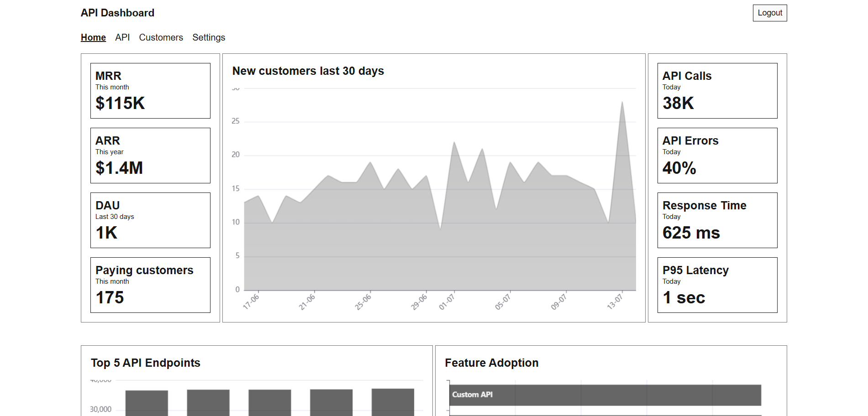
Task: Select the ARR This year card
Action: point(150,156)
